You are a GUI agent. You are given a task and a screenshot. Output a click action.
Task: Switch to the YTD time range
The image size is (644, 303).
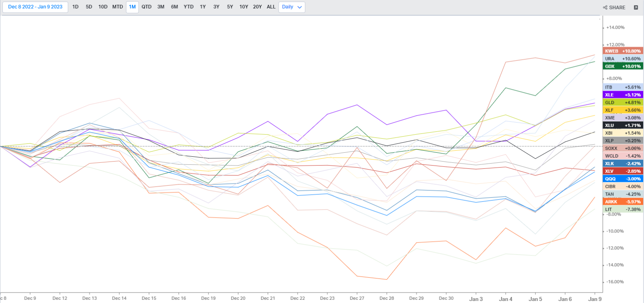coord(188,7)
